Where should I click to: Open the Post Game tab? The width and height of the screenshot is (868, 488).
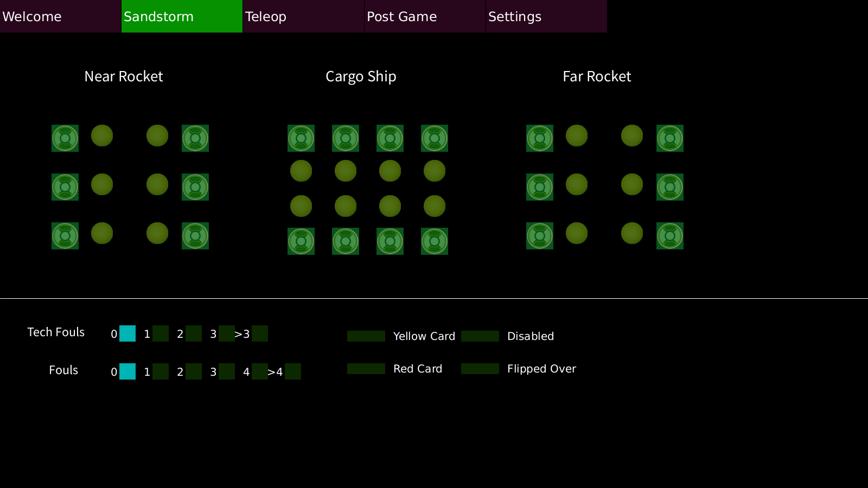(425, 16)
